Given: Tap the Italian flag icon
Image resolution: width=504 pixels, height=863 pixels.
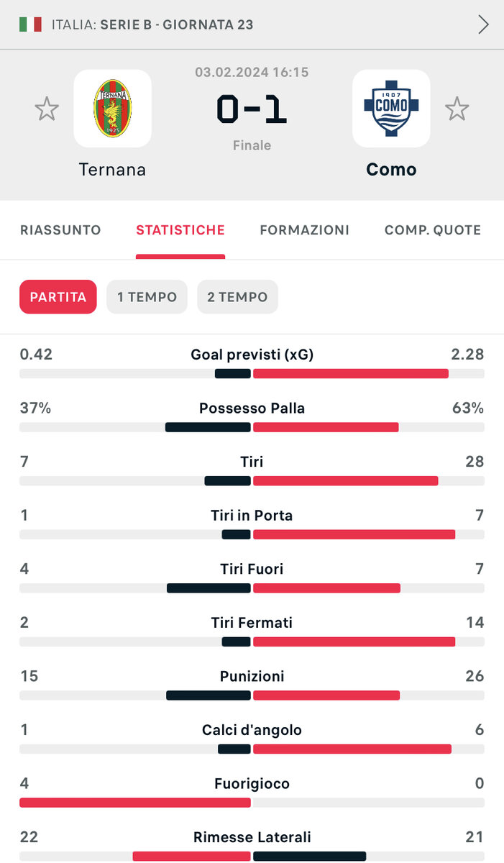Looking at the screenshot, I should (x=30, y=24).
